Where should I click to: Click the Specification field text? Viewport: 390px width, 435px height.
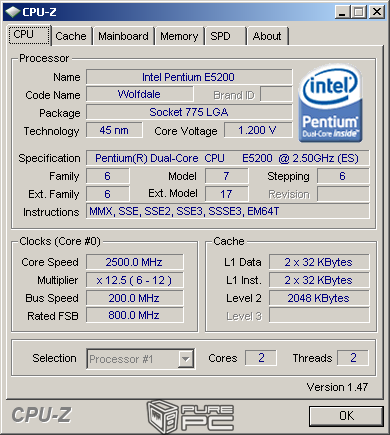click(x=228, y=158)
